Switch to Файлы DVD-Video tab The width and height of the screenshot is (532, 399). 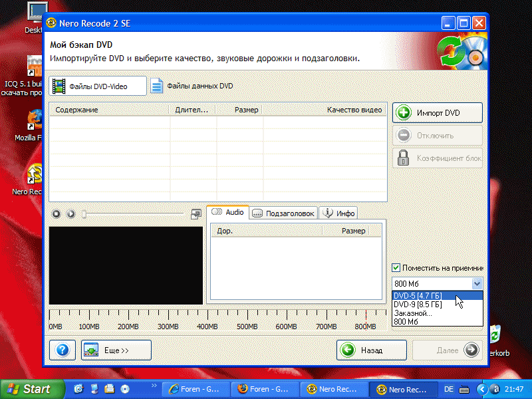98,86
